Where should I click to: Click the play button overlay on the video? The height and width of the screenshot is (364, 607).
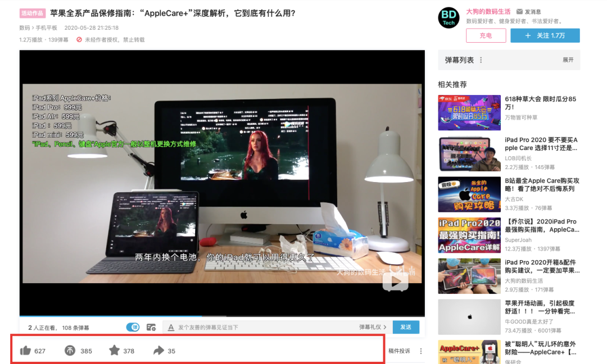coord(395,282)
